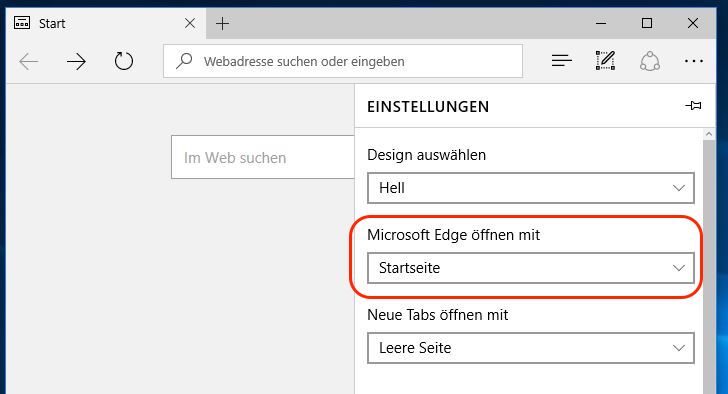Go back with the back arrow

pyautogui.click(x=28, y=61)
